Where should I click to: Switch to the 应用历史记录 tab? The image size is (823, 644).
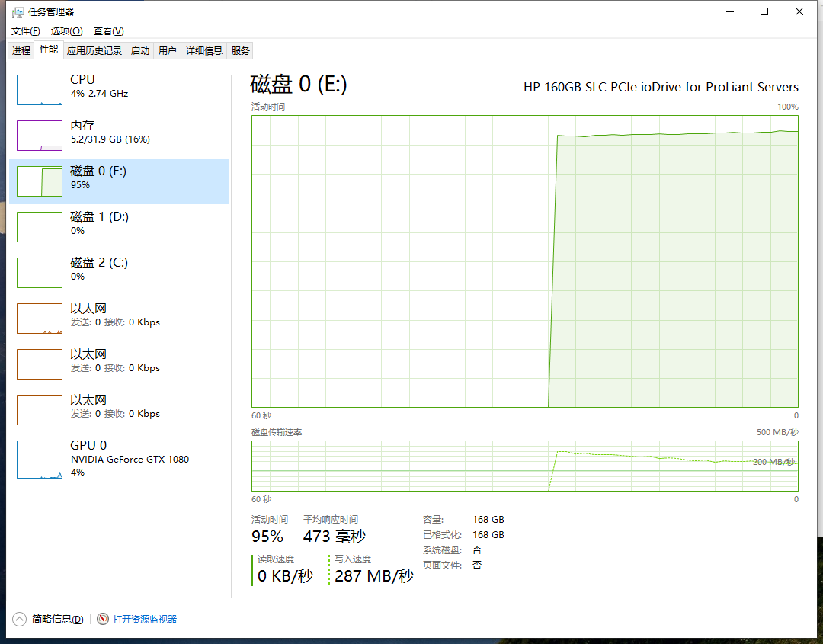94,51
